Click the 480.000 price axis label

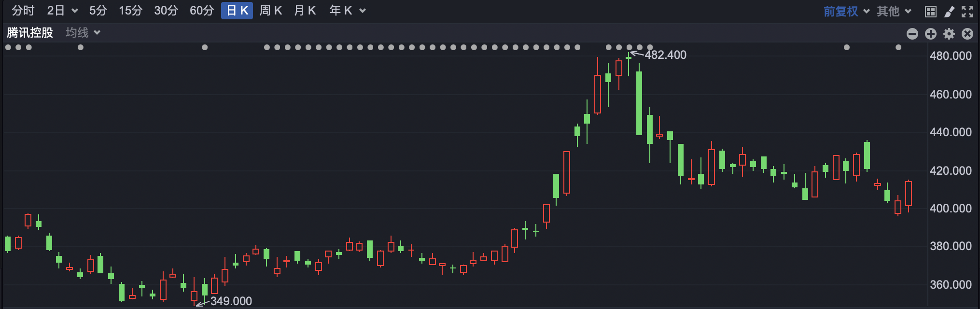(951, 56)
